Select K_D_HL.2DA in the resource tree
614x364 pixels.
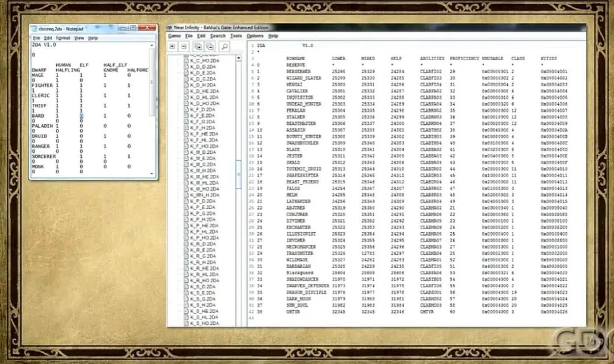(x=205, y=97)
